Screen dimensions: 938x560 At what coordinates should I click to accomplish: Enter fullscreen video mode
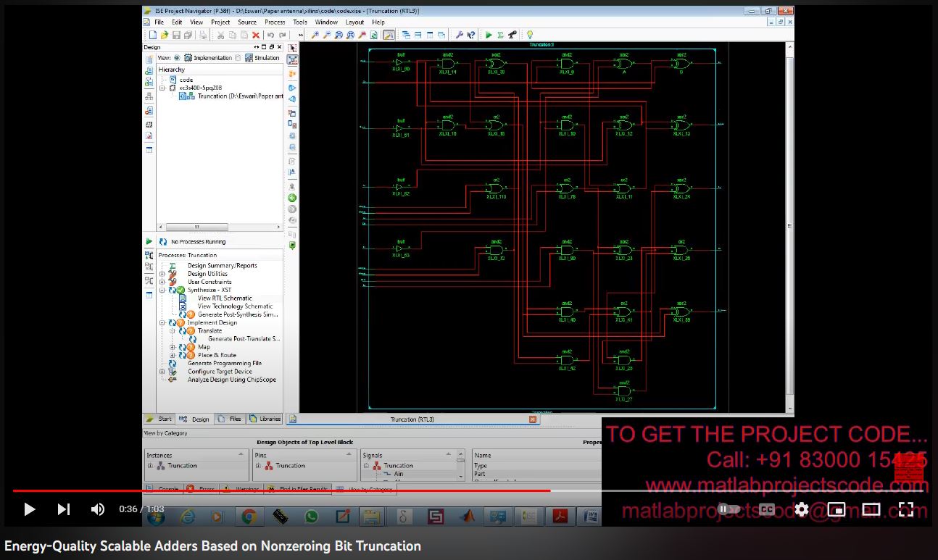click(905, 509)
